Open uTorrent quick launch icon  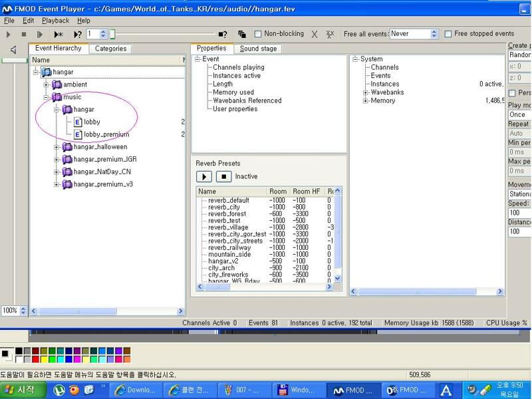point(59,390)
